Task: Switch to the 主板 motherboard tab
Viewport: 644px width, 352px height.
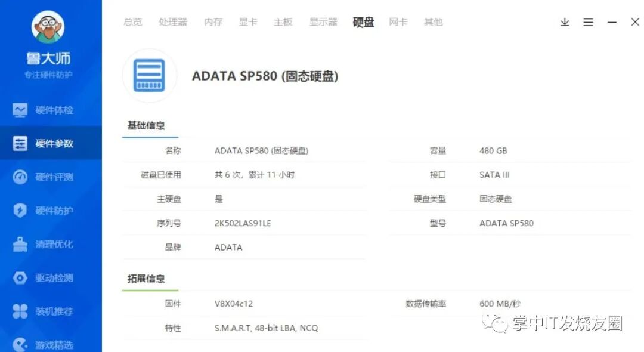Action: point(283,22)
